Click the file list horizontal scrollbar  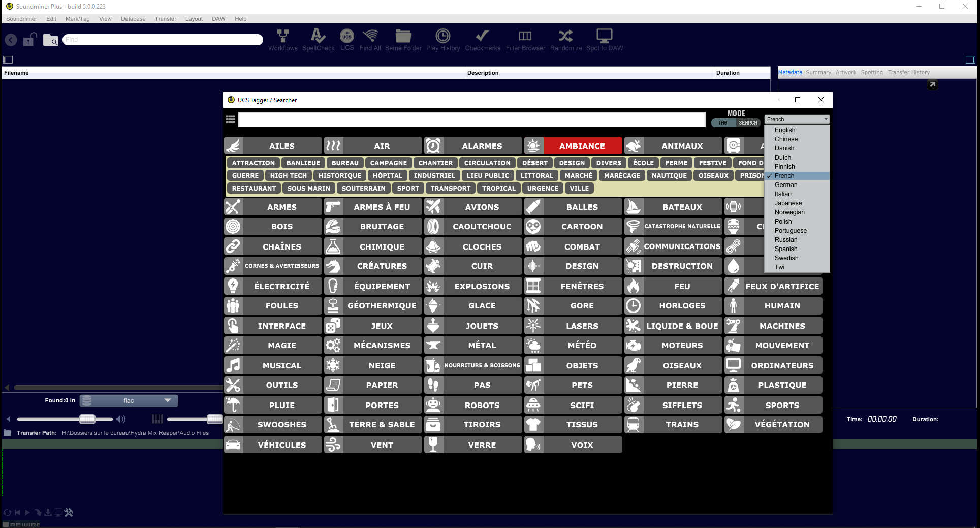pos(118,388)
